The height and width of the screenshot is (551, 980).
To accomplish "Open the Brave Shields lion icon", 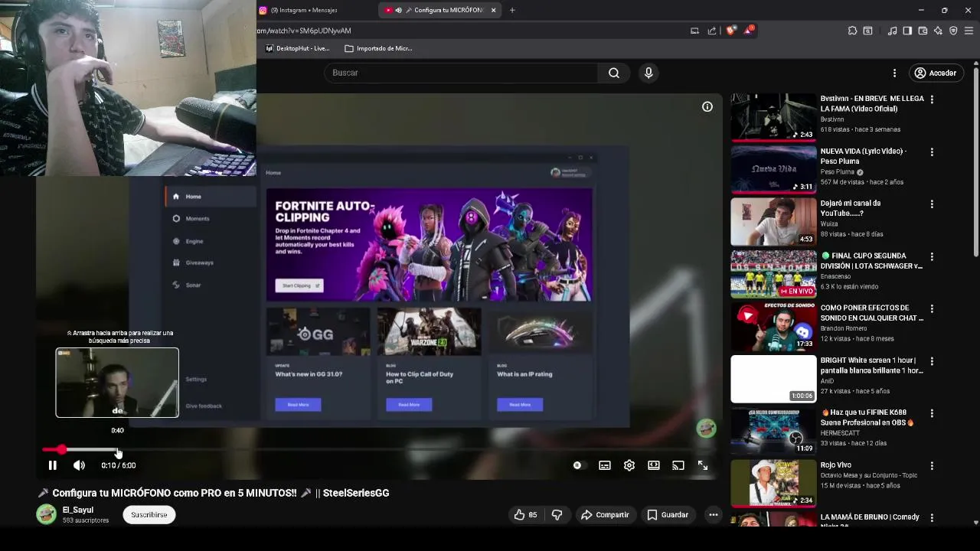I will point(731,31).
